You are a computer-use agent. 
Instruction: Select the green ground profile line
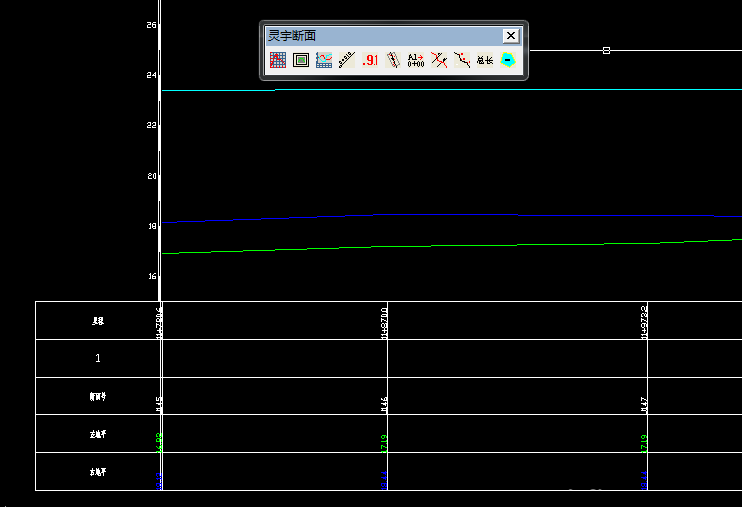[x=450, y=247]
